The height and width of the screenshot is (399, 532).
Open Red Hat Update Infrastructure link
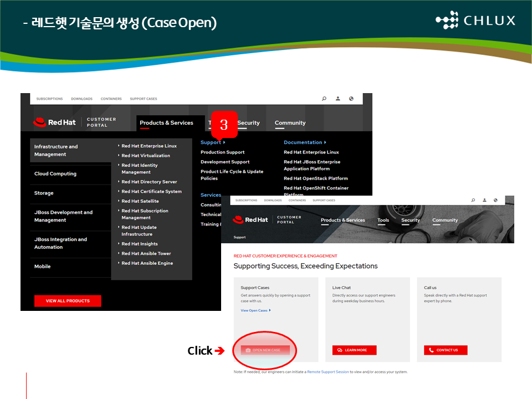139,231
